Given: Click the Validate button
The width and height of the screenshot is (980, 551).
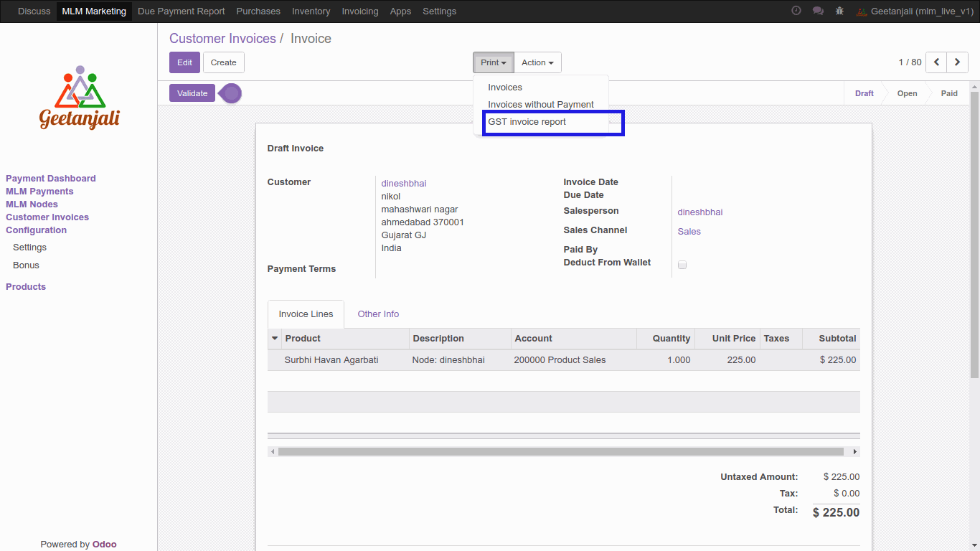Looking at the screenshot, I should 192,93.
